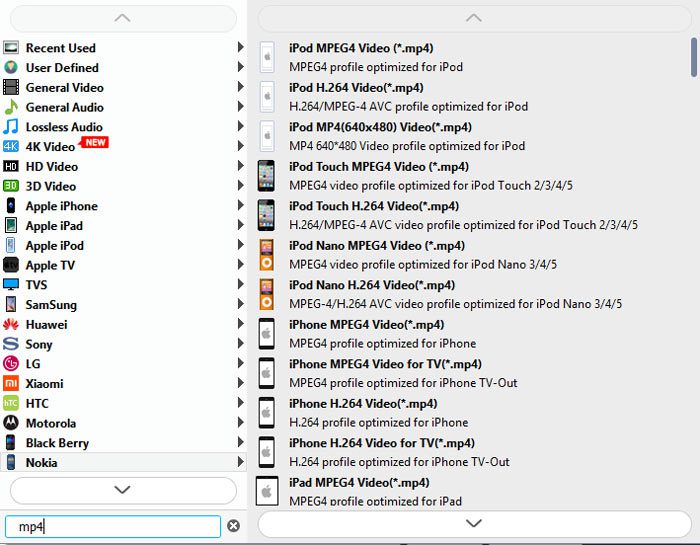Click the Apple iPod device icon
Screen dimensions: 700x545
point(11,245)
